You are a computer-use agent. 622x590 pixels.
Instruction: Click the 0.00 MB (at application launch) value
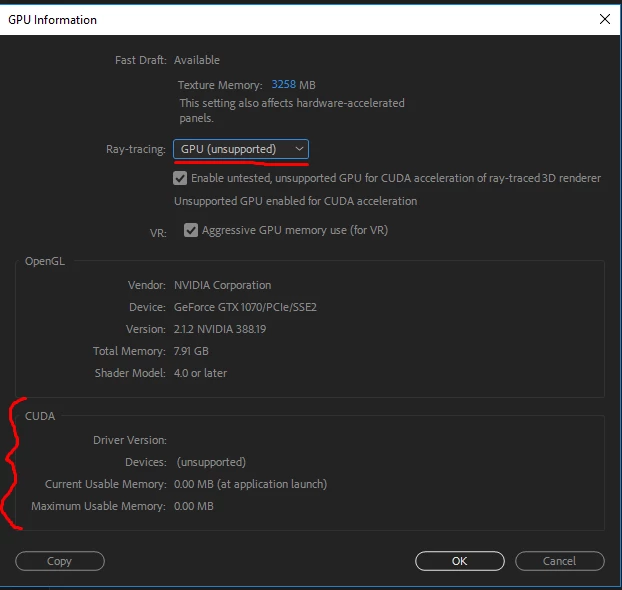click(x=250, y=484)
